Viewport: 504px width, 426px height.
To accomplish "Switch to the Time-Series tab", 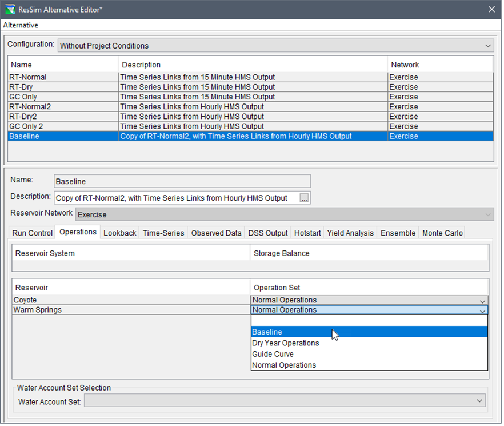I will tap(164, 234).
